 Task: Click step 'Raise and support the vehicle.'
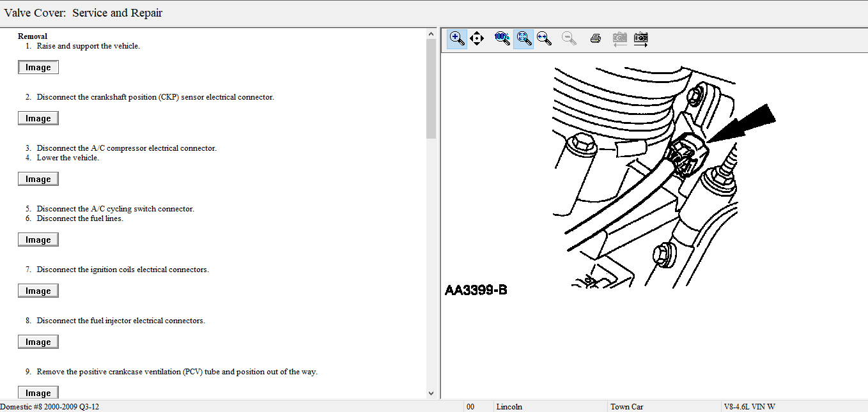[88, 46]
